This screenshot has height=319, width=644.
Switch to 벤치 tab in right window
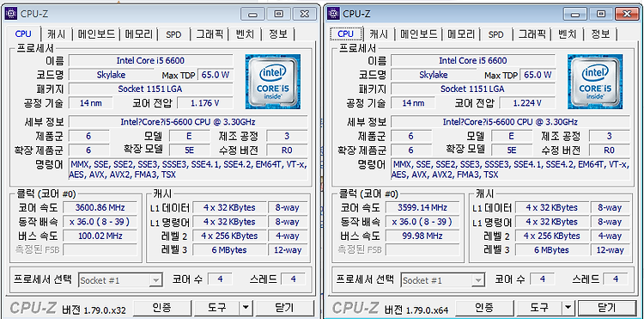pyautogui.click(x=567, y=34)
